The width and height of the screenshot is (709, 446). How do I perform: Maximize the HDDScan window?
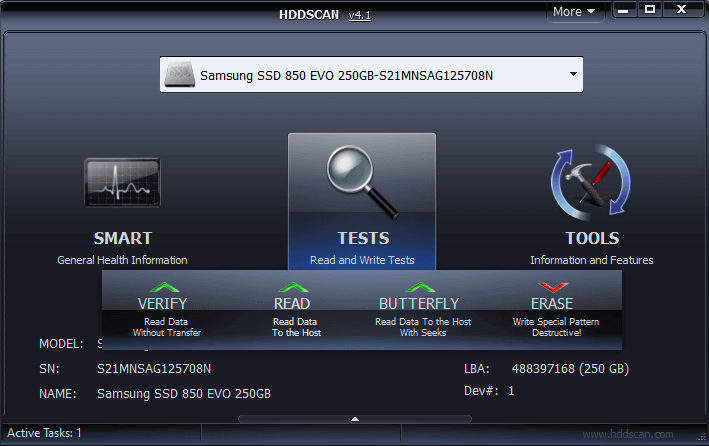650,9
